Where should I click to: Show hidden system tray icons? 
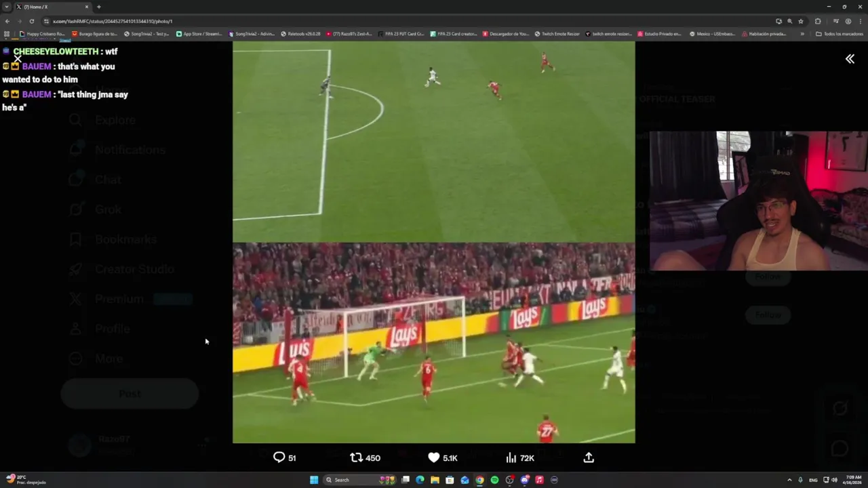(x=789, y=480)
